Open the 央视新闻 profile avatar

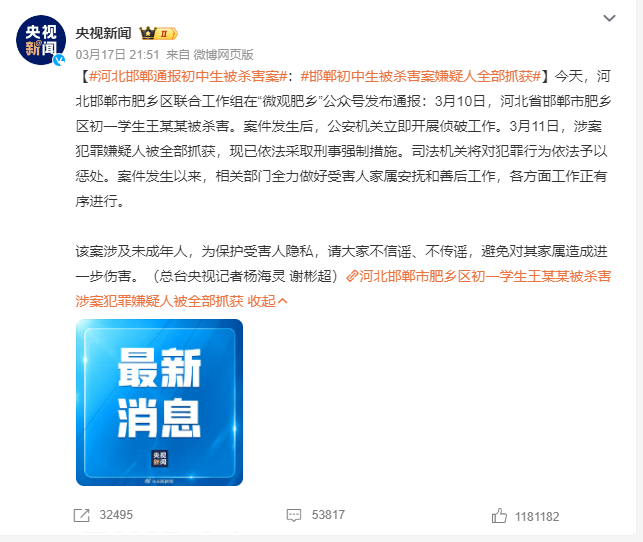click(41, 40)
